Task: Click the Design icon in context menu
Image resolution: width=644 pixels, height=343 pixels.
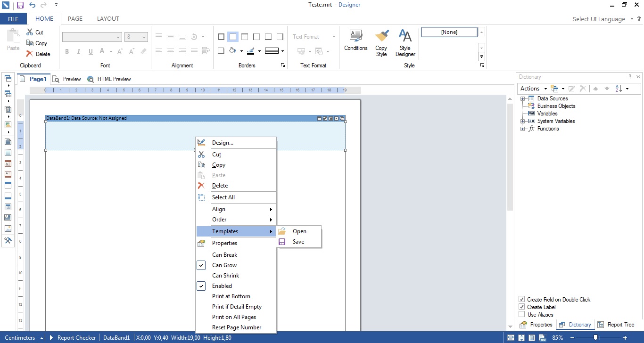Action: click(x=202, y=142)
